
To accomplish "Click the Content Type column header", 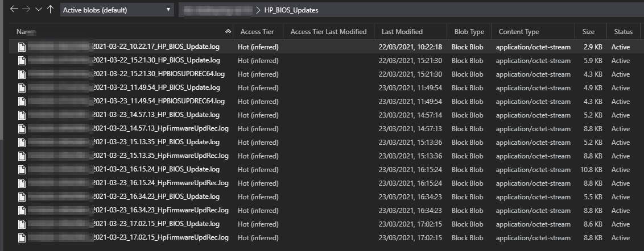I will [x=518, y=32].
